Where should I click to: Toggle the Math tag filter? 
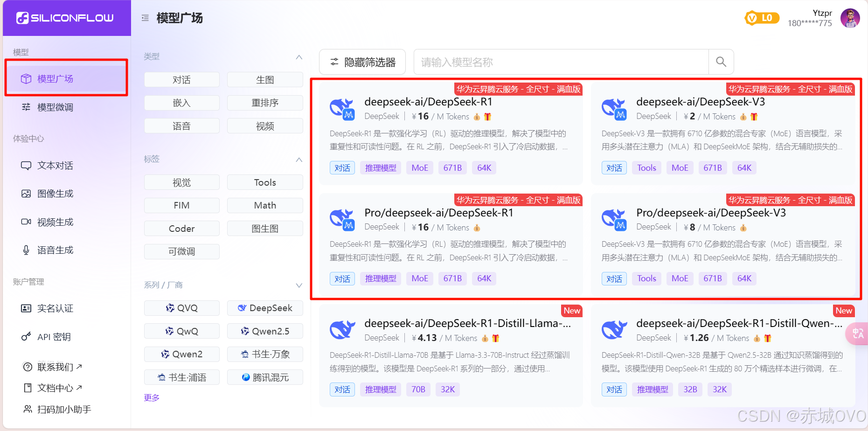point(265,205)
